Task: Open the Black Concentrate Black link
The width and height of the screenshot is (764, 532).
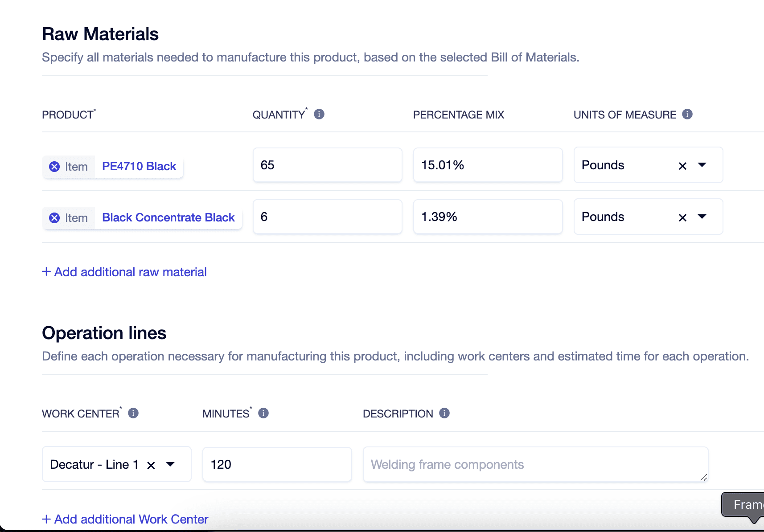Action: [x=168, y=218]
